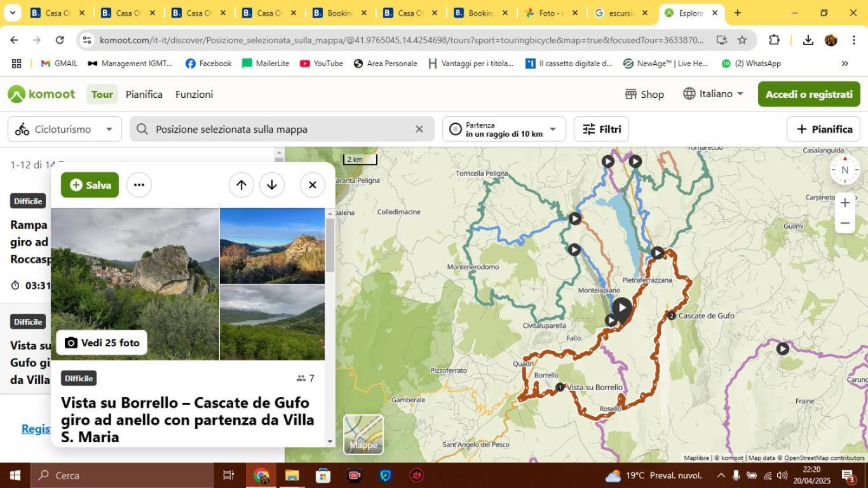Open the notifications center icon
The image size is (868, 488).
point(850,476)
